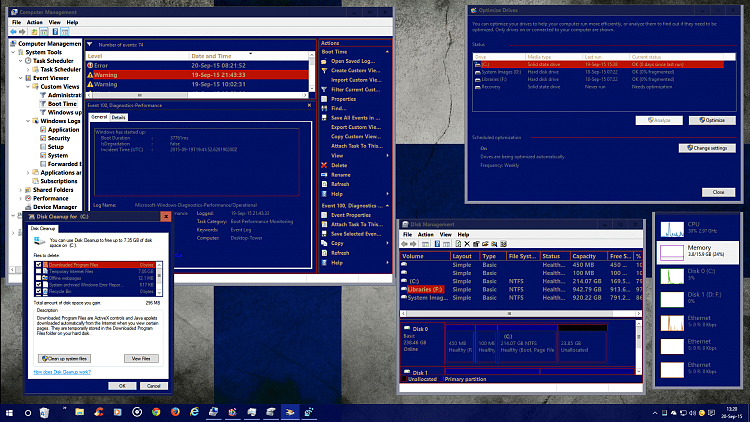This screenshot has height=422, width=750.
Task: Click the Cortana circle icon on taskbar
Action: pos(28,412)
